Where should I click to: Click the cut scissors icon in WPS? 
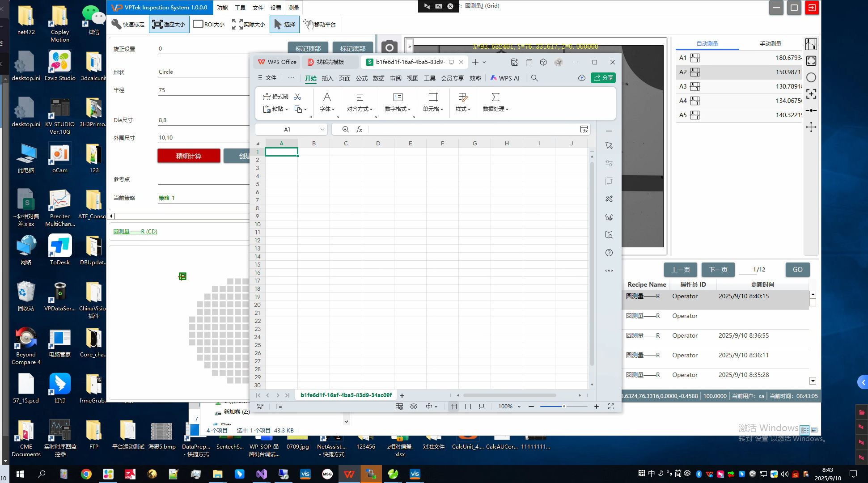[x=297, y=97]
